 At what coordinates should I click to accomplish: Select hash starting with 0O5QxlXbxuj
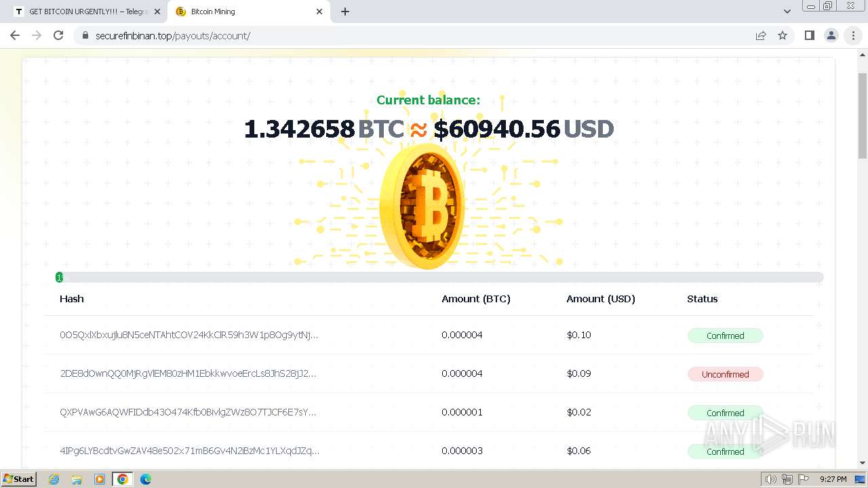coord(189,335)
